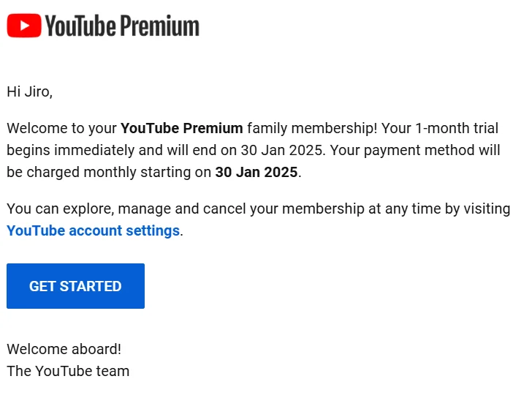Click the '1-month trial' phrase
Image resolution: width=532 pixels, height=398 pixels.
(x=457, y=128)
